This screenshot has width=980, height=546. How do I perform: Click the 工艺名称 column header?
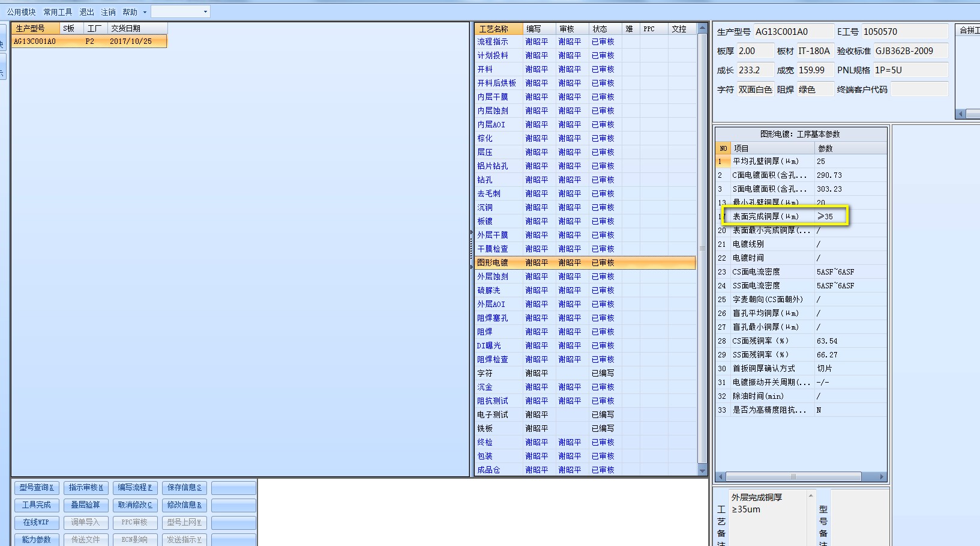[x=499, y=29]
